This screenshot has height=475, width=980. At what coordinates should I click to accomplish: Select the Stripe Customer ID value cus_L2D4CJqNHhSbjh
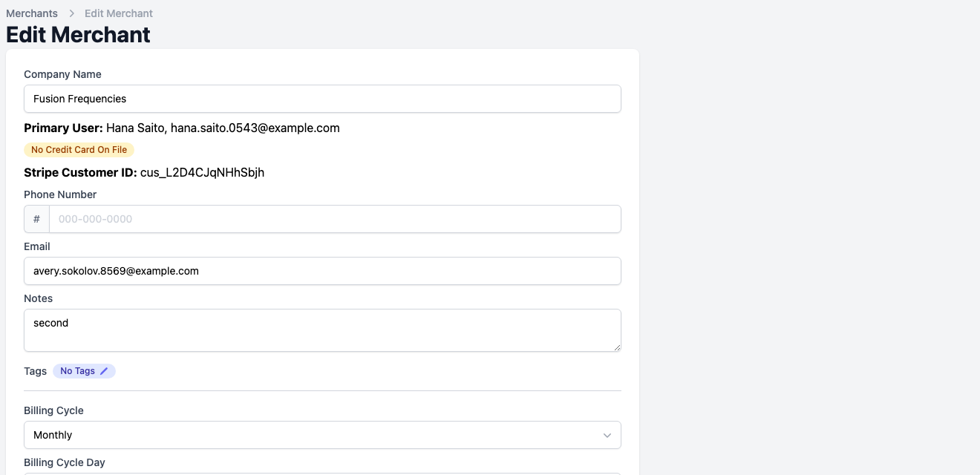point(202,172)
